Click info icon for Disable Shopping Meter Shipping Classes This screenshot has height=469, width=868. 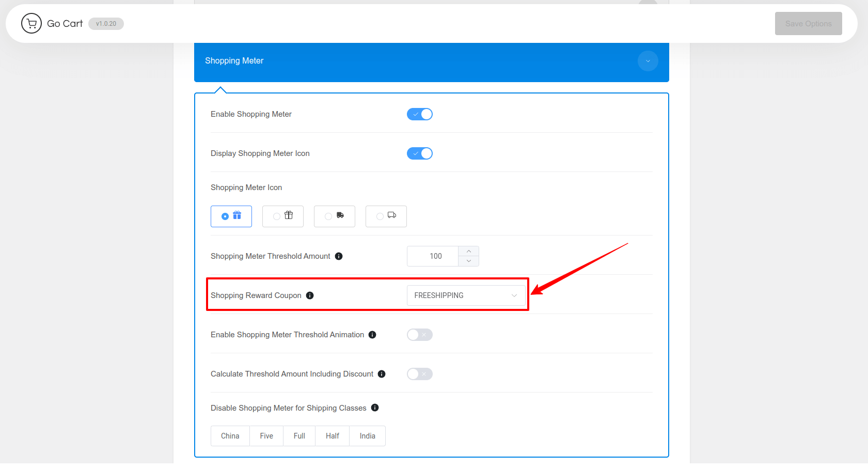(x=375, y=408)
